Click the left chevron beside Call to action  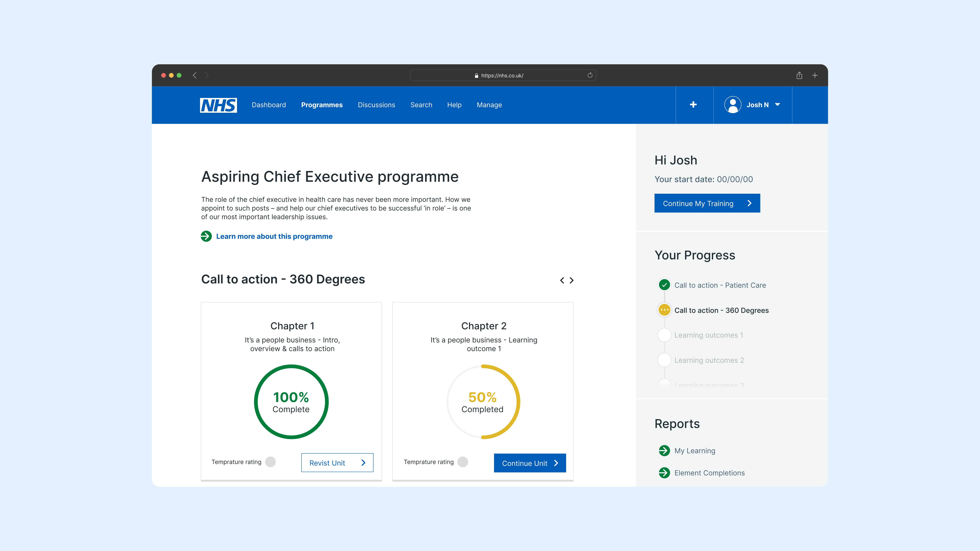[x=562, y=280]
